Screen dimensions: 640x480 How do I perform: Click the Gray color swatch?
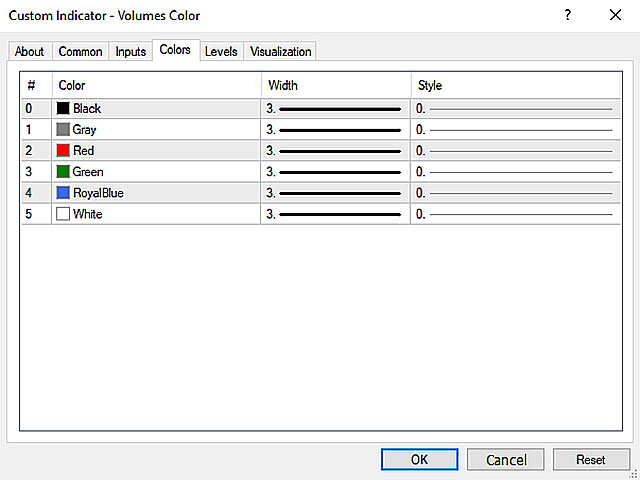pyautogui.click(x=63, y=130)
